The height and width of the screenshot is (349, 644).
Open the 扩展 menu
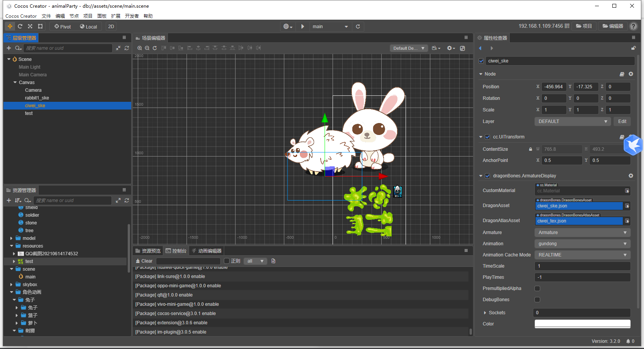click(115, 16)
